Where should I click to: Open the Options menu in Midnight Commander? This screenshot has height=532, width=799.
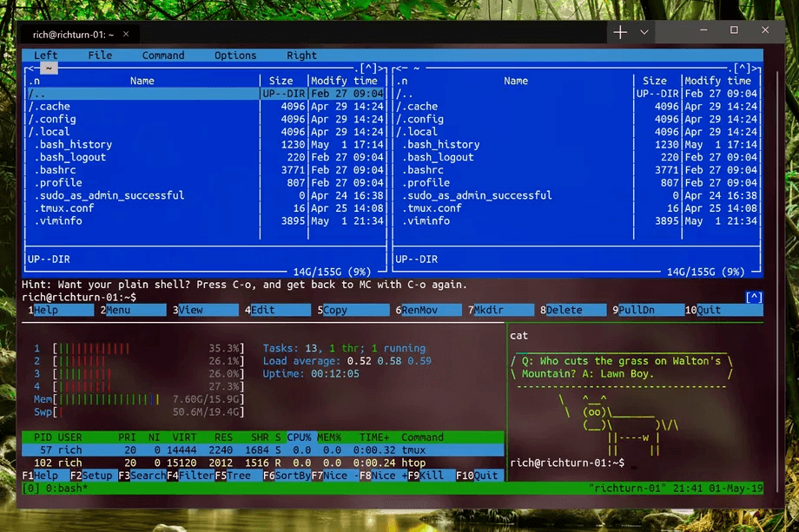tap(234, 55)
